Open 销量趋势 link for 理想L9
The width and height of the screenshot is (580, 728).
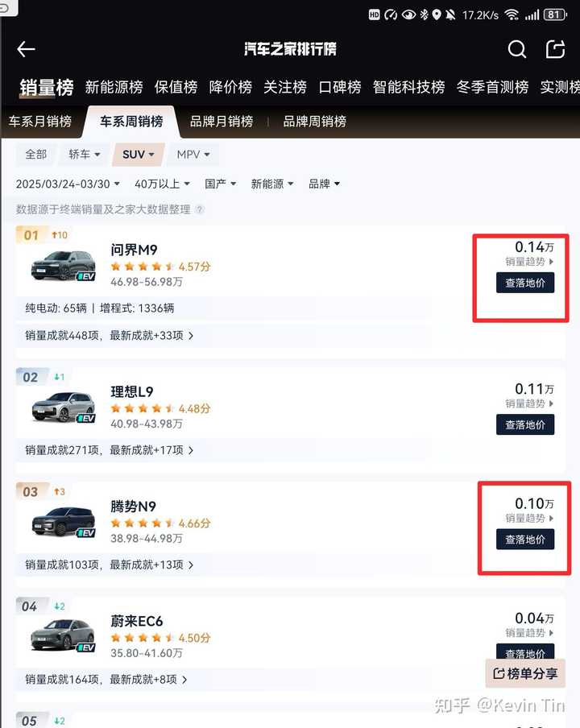click(x=529, y=403)
